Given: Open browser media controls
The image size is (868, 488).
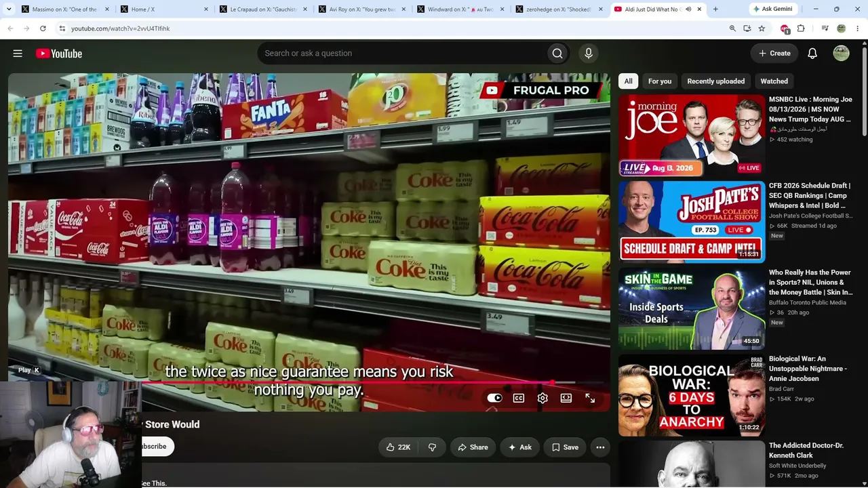Looking at the screenshot, I should 825,28.
